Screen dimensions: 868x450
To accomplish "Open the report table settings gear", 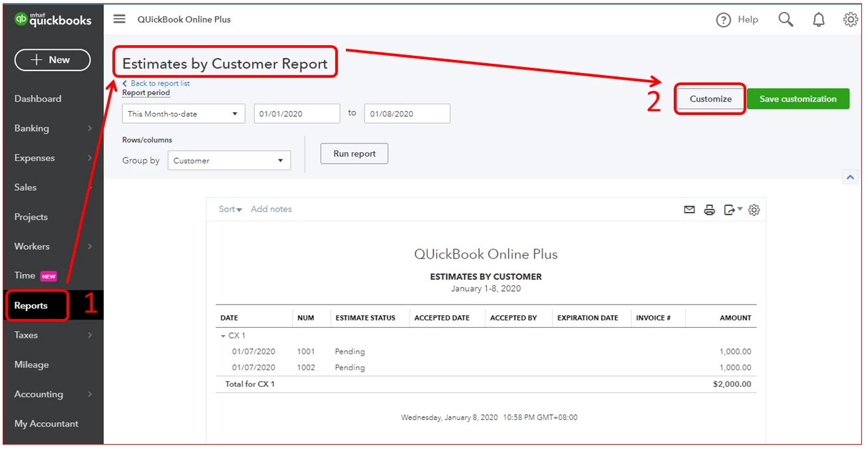I will (x=754, y=210).
